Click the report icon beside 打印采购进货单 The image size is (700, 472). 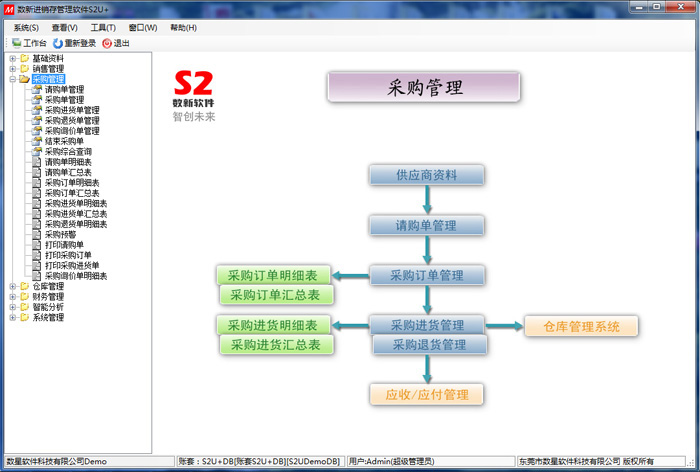pos(37,265)
